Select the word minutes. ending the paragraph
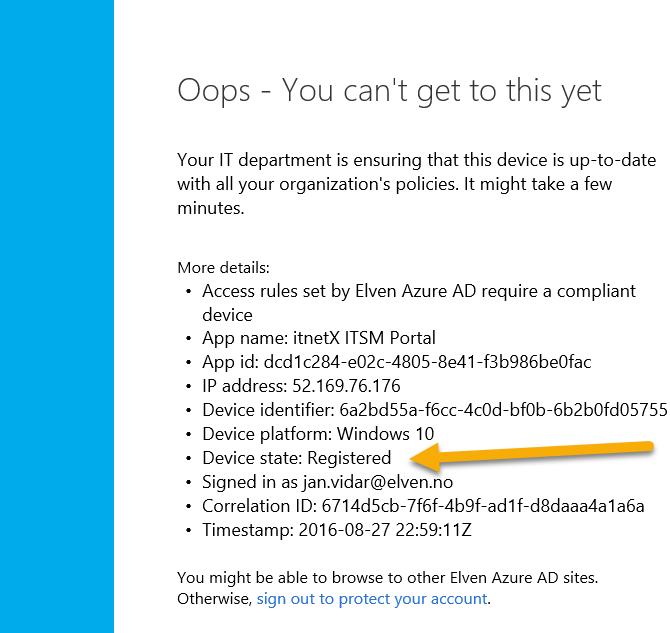 pos(211,208)
